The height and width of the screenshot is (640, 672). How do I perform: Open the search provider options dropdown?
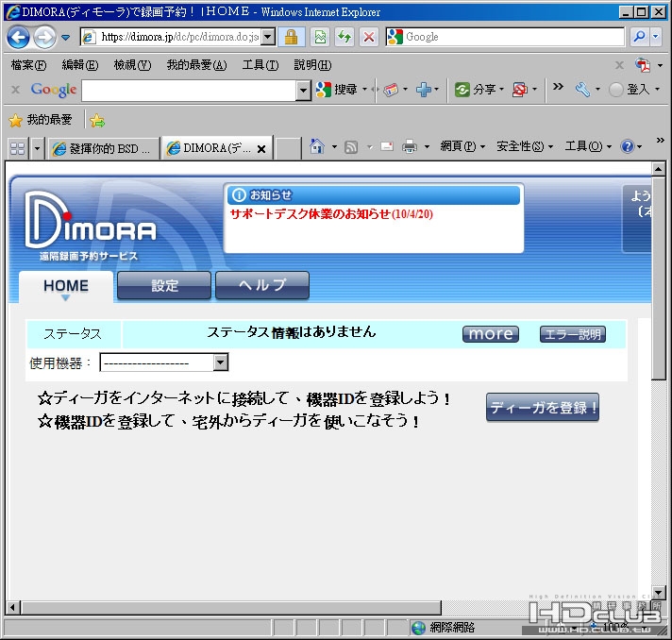point(656,37)
